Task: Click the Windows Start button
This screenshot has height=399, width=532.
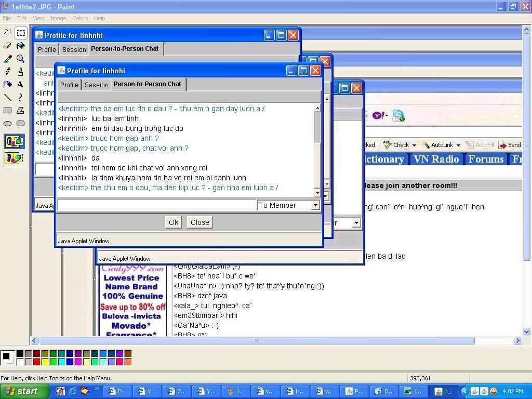Action: pyautogui.click(x=24, y=391)
